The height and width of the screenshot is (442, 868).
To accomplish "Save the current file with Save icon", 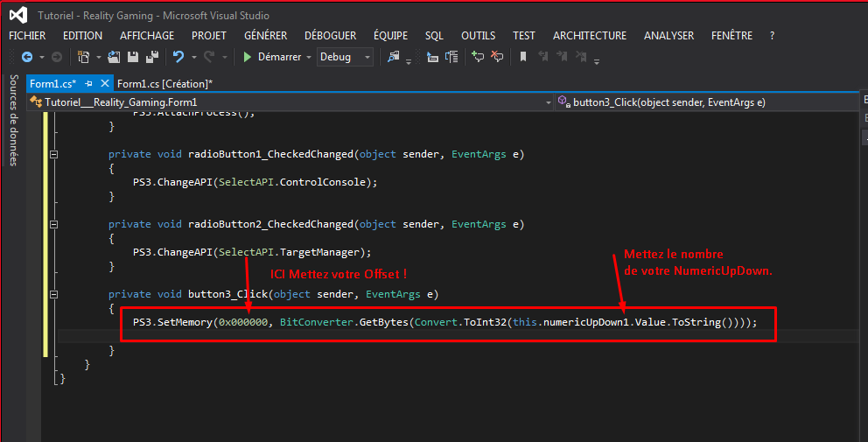I will (133, 57).
